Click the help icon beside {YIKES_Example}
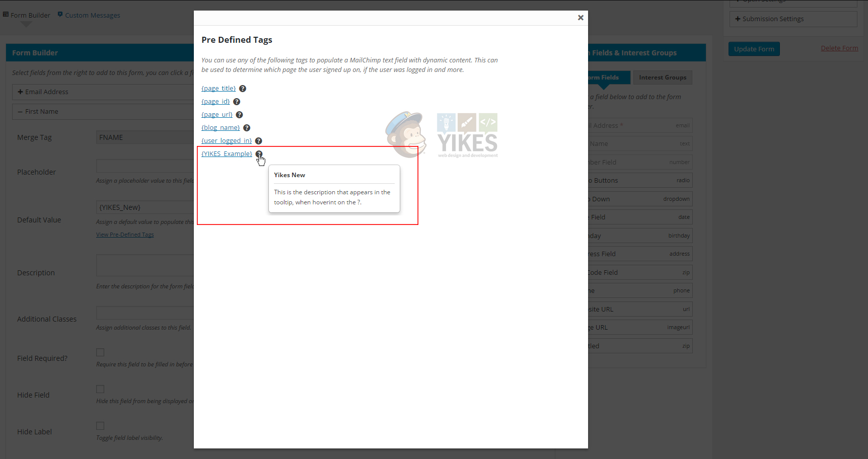Viewport: 868px width, 459px height. coord(259,154)
